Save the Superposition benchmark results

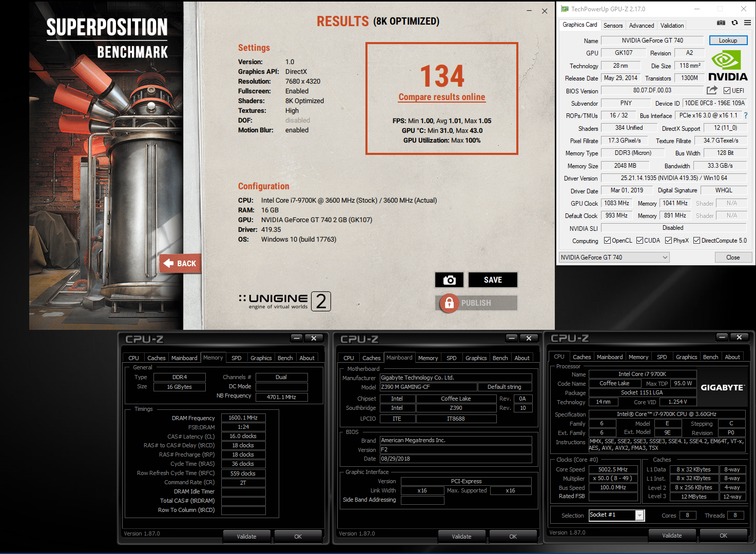[493, 280]
